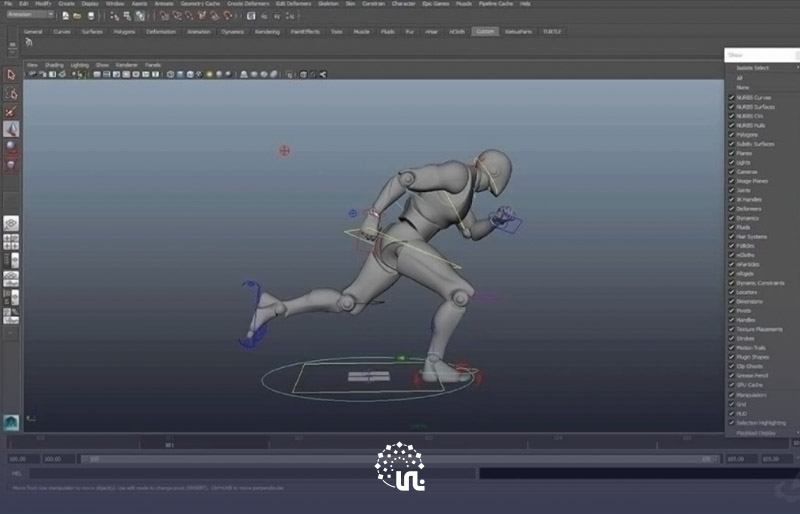This screenshot has width=800, height=514.
Task: Set single perspective view layout
Action: [x=11, y=223]
